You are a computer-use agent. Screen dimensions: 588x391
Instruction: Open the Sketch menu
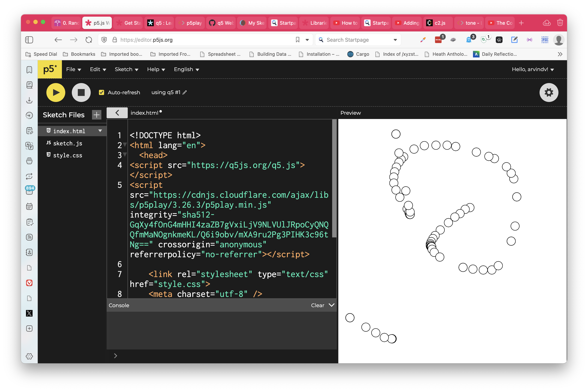[126, 69]
